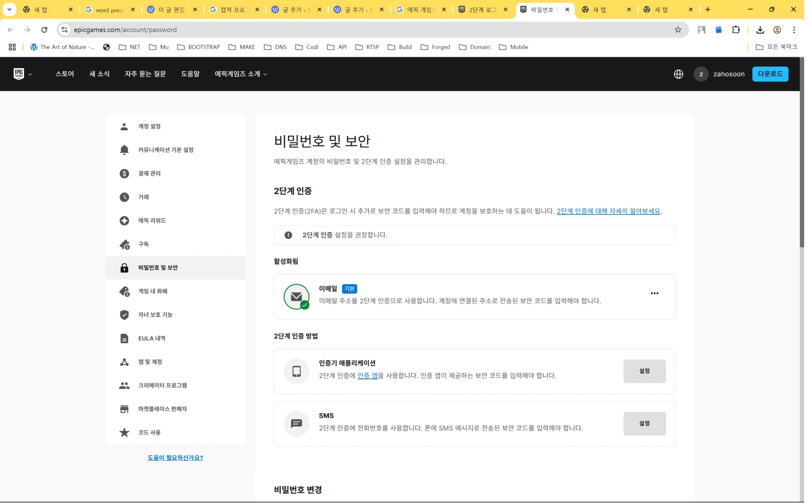Click 설정 button for SMS authentication

[x=644, y=423]
